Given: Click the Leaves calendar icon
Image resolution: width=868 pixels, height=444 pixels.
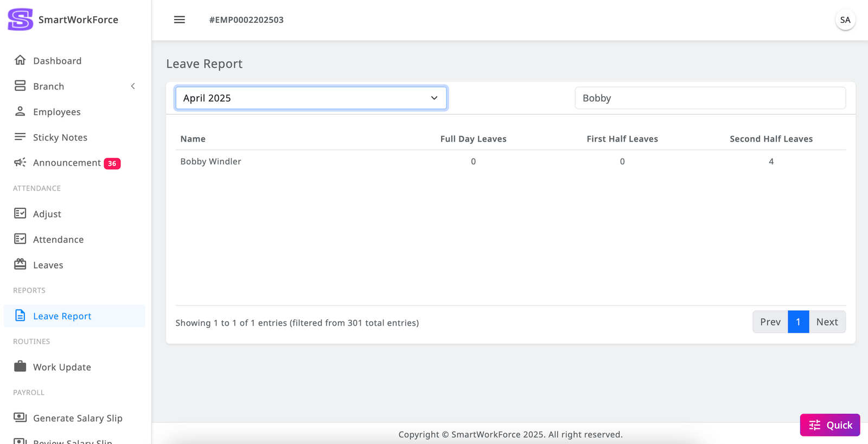Looking at the screenshot, I should 20,264.
